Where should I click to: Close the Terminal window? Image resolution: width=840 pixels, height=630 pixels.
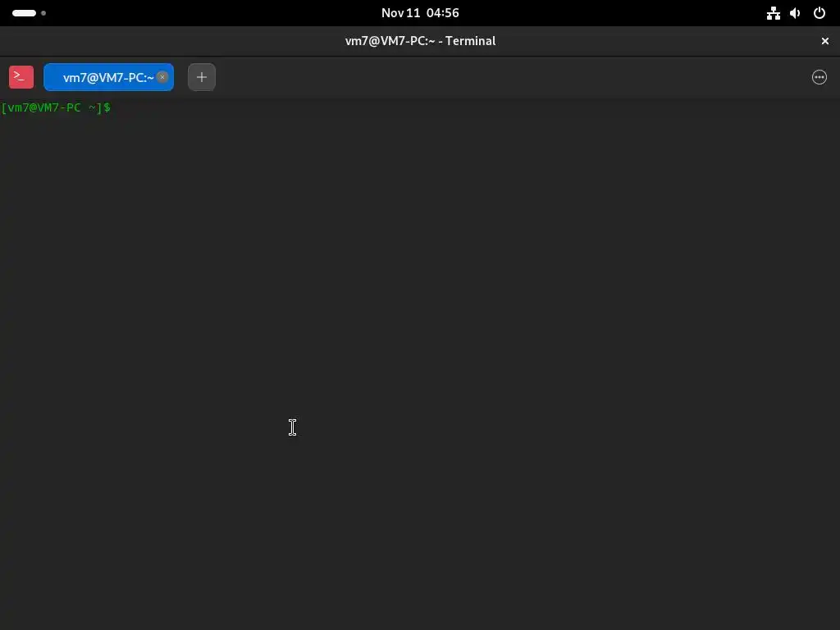tap(825, 41)
